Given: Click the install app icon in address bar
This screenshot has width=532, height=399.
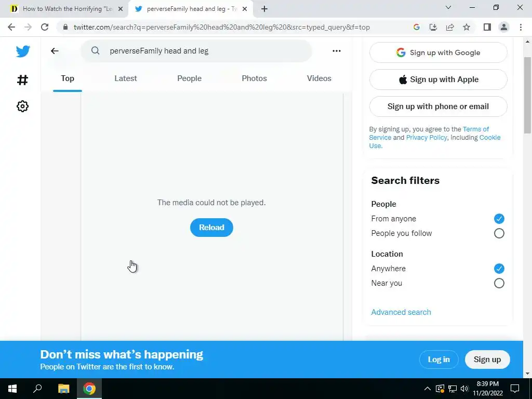Looking at the screenshot, I should point(433,27).
